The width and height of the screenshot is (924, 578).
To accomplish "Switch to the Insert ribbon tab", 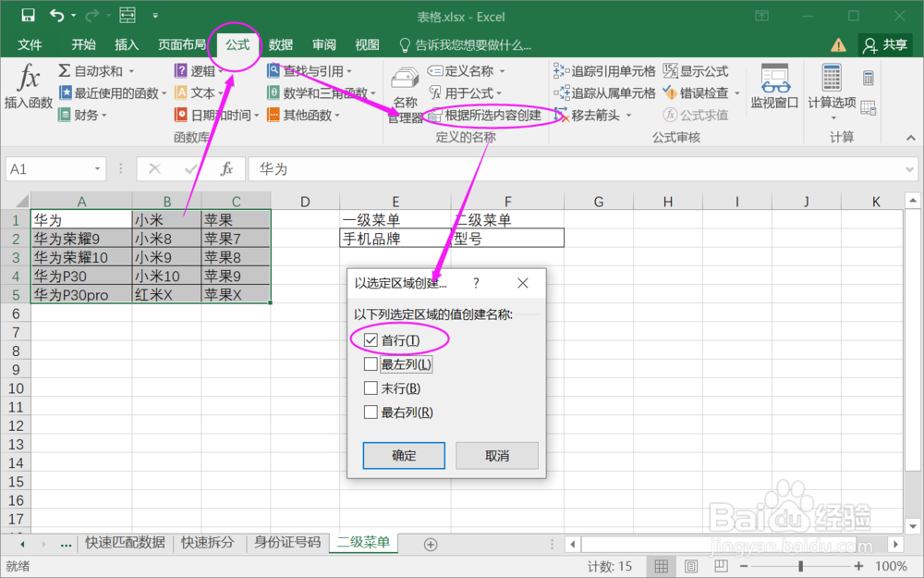I will (126, 44).
